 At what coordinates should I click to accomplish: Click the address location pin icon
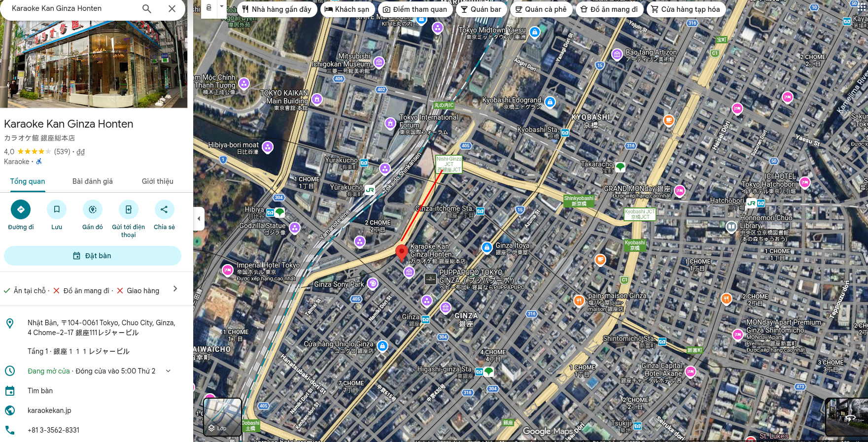[10, 323]
